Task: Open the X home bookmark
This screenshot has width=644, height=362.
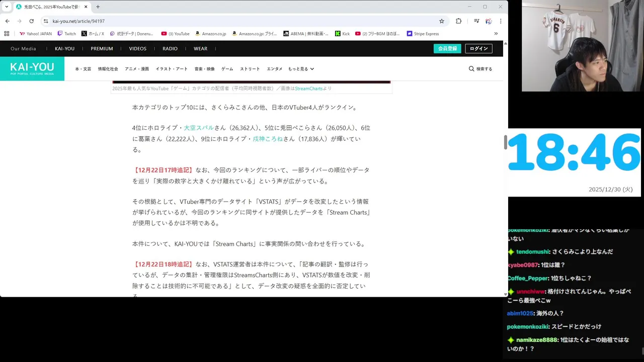Action: point(93,34)
